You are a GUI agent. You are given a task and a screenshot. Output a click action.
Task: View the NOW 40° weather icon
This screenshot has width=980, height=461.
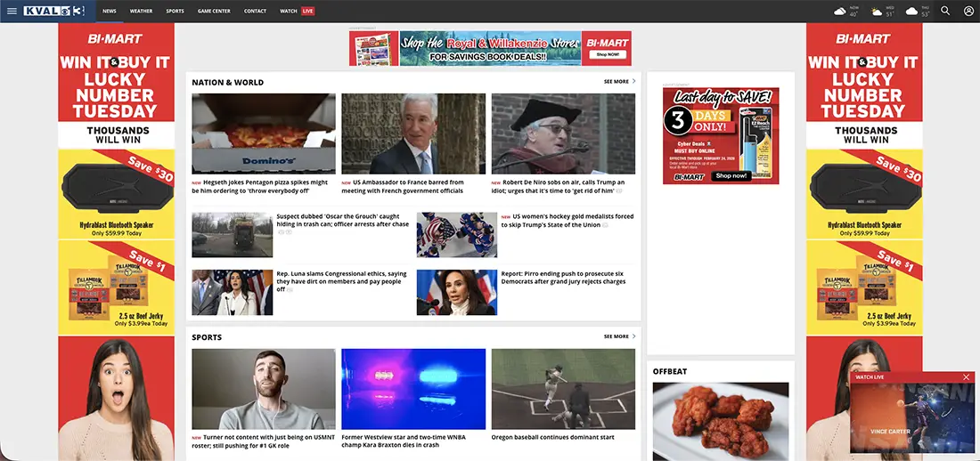tap(840, 12)
